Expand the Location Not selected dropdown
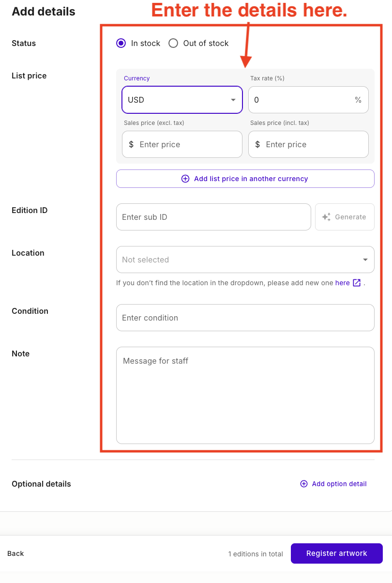 pos(245,260)
